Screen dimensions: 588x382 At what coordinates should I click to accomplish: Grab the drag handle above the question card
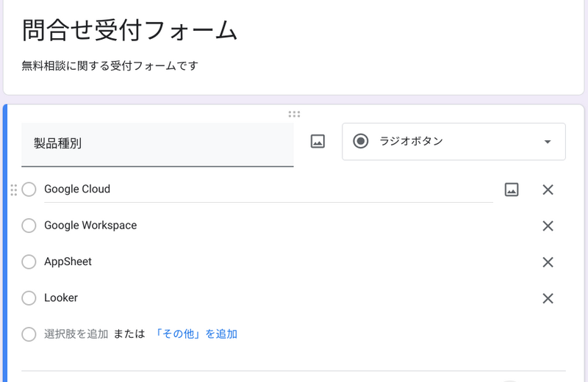tap(295, 114)
